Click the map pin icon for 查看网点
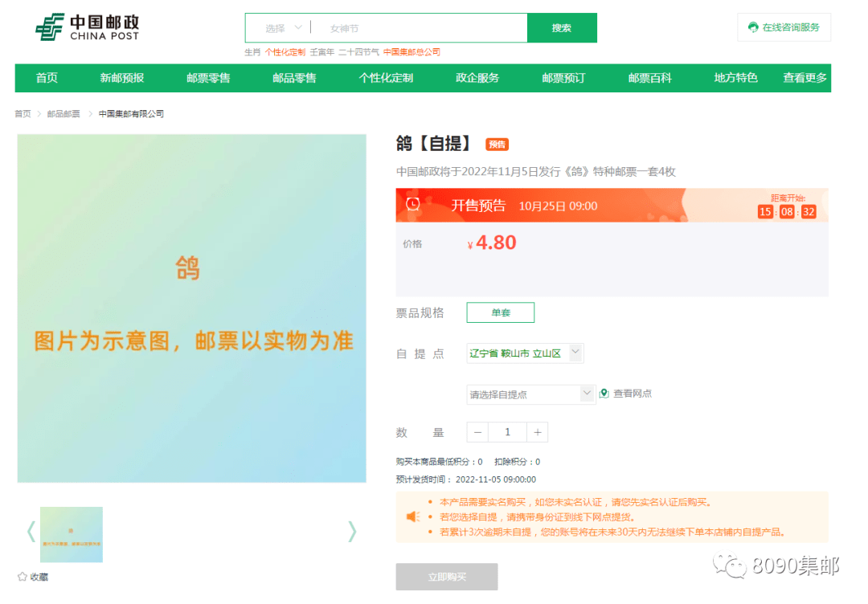 pyautogui.click(x=604, y=394)
